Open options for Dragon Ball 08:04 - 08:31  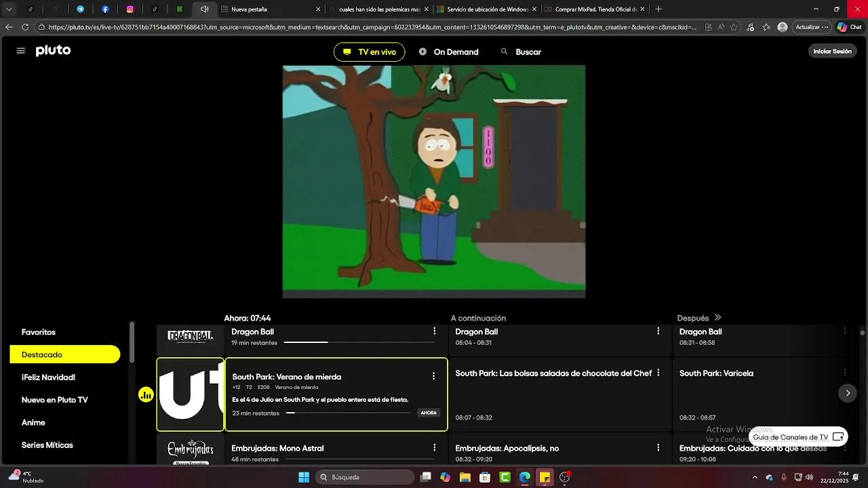658,331
